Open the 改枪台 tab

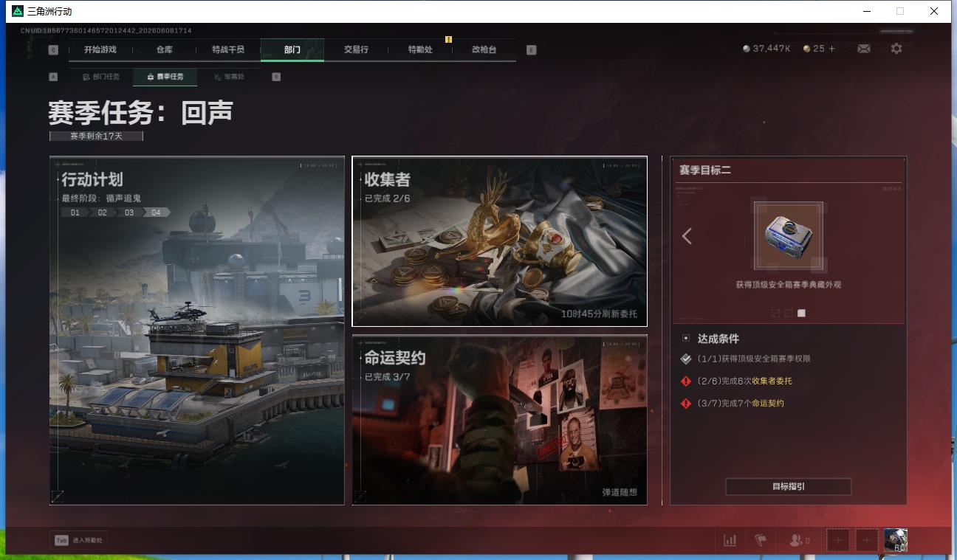click(x=484, y=49)
